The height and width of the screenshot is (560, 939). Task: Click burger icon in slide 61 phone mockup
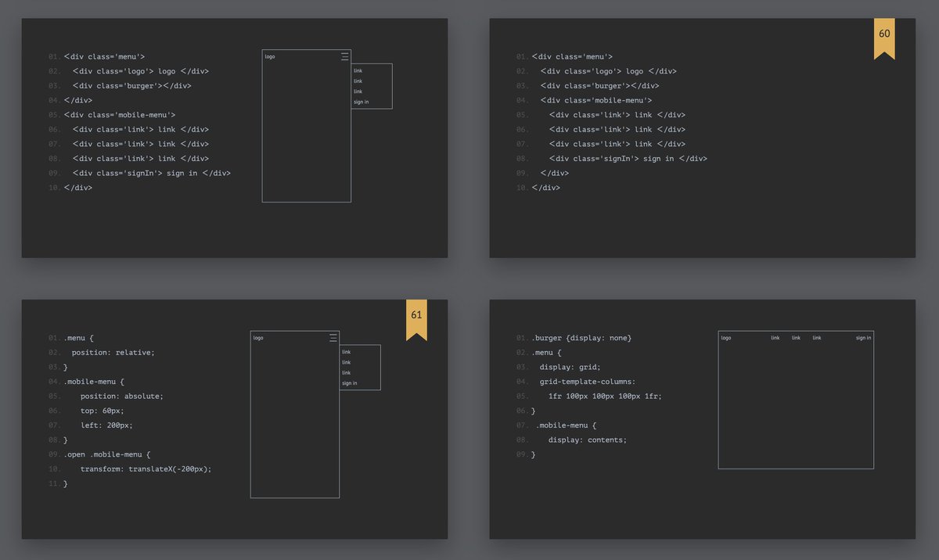333,338
